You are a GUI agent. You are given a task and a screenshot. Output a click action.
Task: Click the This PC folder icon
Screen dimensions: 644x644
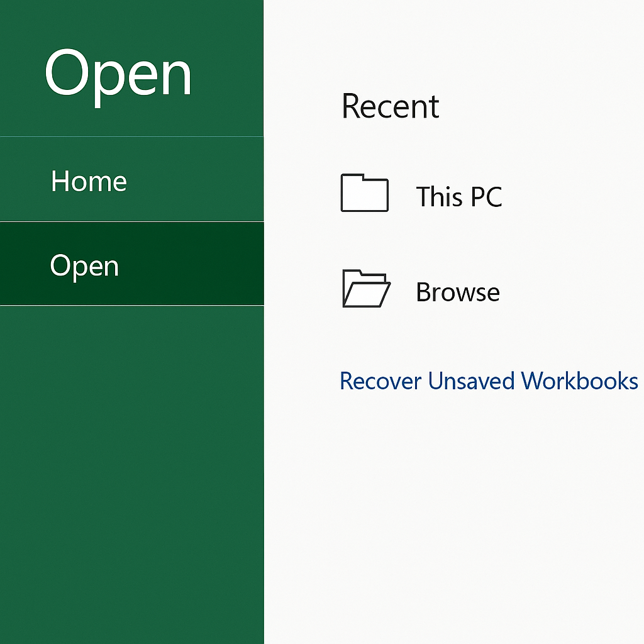click(x=364, y=192)
